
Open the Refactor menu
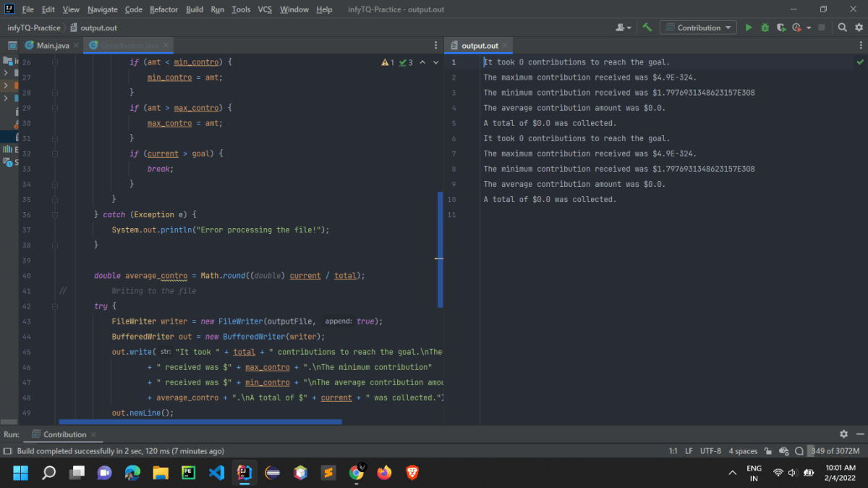click(163, 9)
